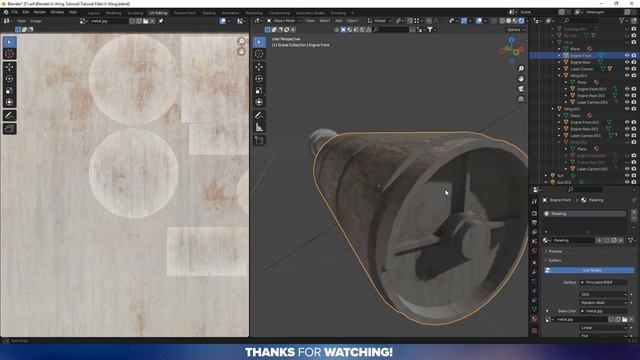Select the Scale tool in UV editor

(9, 91)
